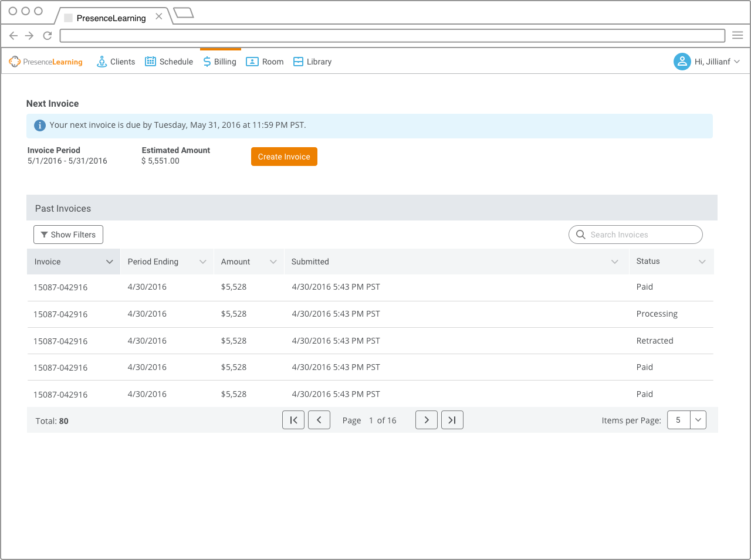Click the user avatar icon

[x=682, y=62]
